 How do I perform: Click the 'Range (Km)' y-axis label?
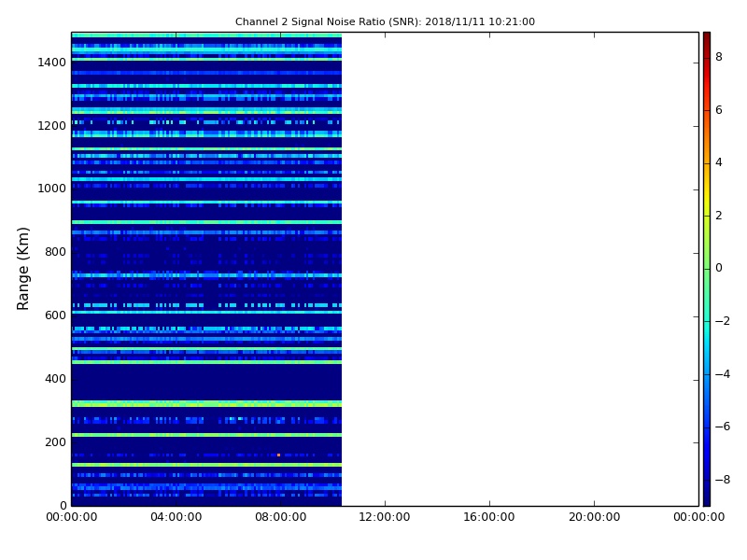[22, 269]
